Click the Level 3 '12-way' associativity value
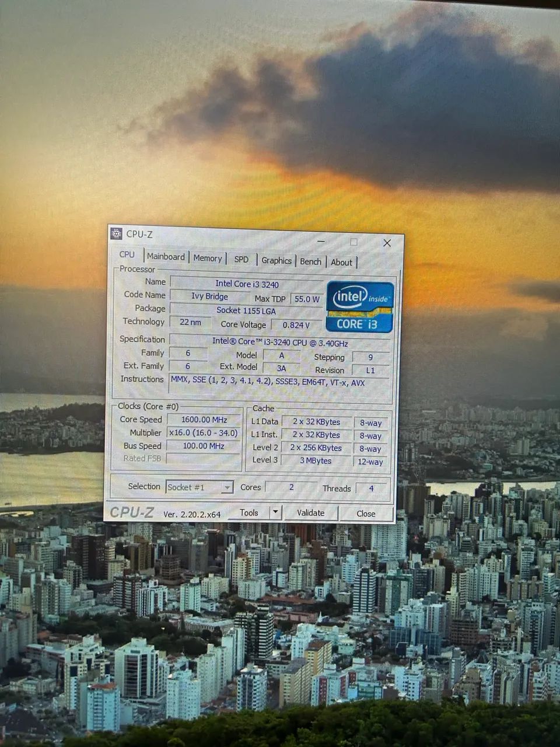This screenshot has height=747, width=560. pos(370,462)
